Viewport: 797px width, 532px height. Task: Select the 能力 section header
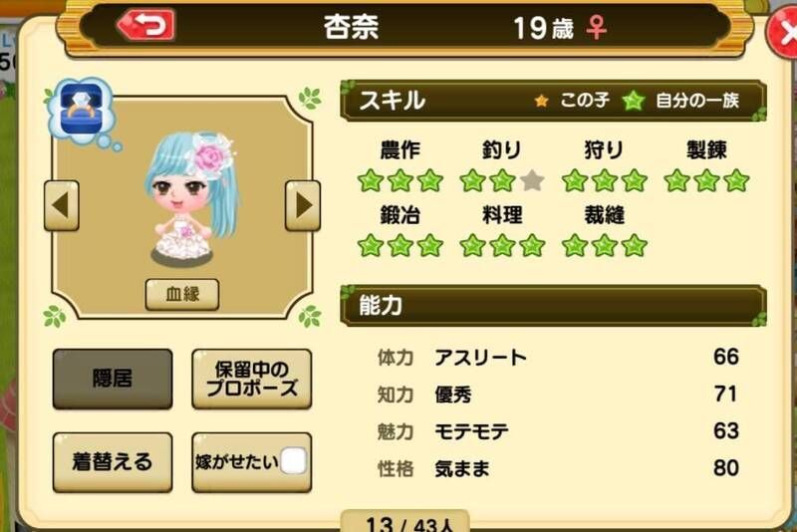click(x=553, y=306)
